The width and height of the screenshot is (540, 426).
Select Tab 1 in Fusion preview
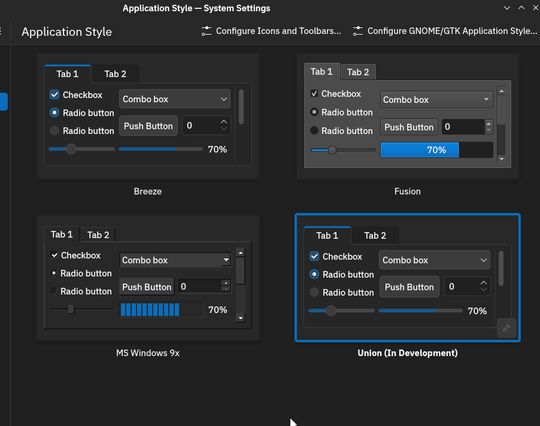click(321, 72)
